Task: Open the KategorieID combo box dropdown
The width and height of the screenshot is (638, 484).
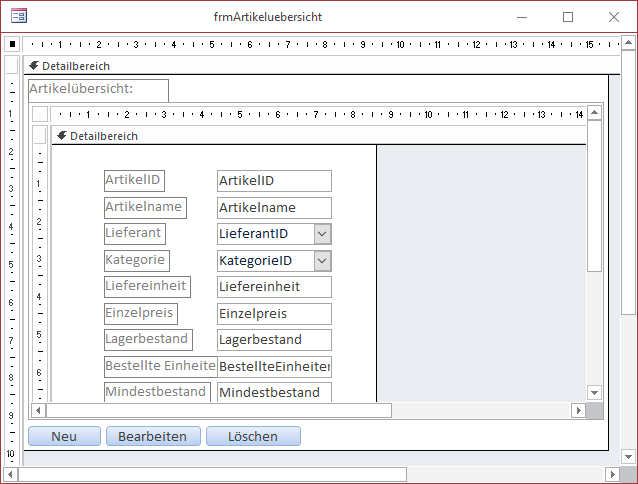Action: click(322, 260)
